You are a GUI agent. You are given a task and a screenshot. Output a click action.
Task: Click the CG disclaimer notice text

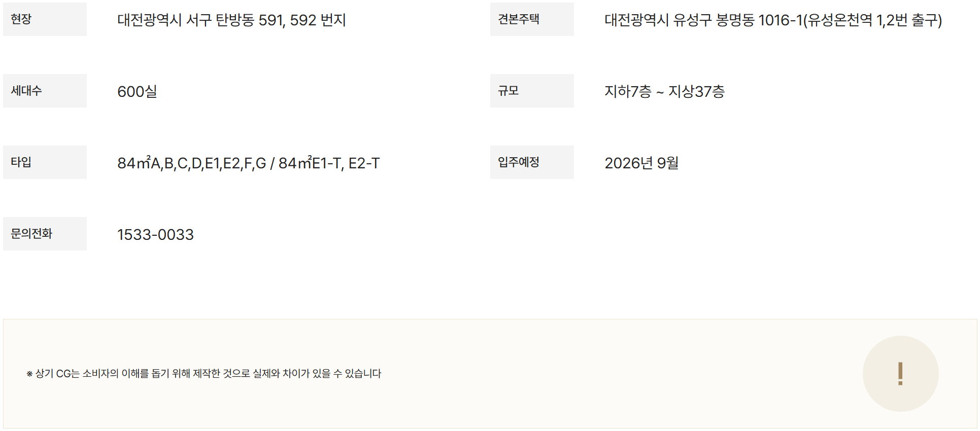(x=208, y=374)
